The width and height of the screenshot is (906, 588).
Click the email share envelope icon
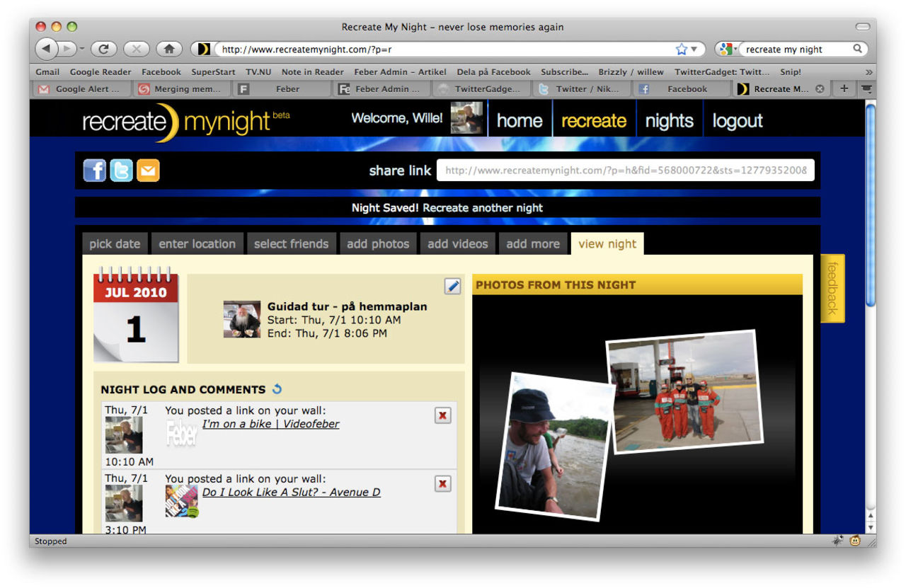(x=148, y=170)
